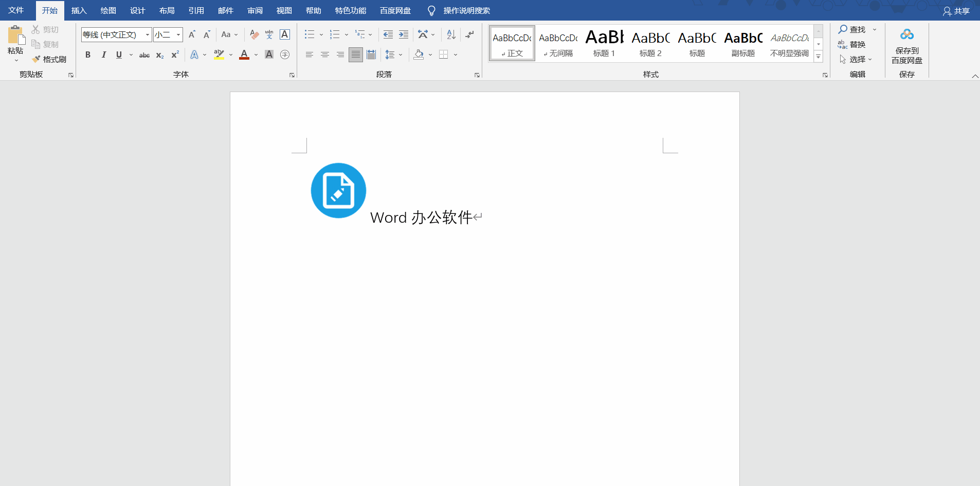Show paragraph marks with the pilcrow icon
The width and height of the screenshot is (980, 486).
pyautogui.click(x=469, y=34)
